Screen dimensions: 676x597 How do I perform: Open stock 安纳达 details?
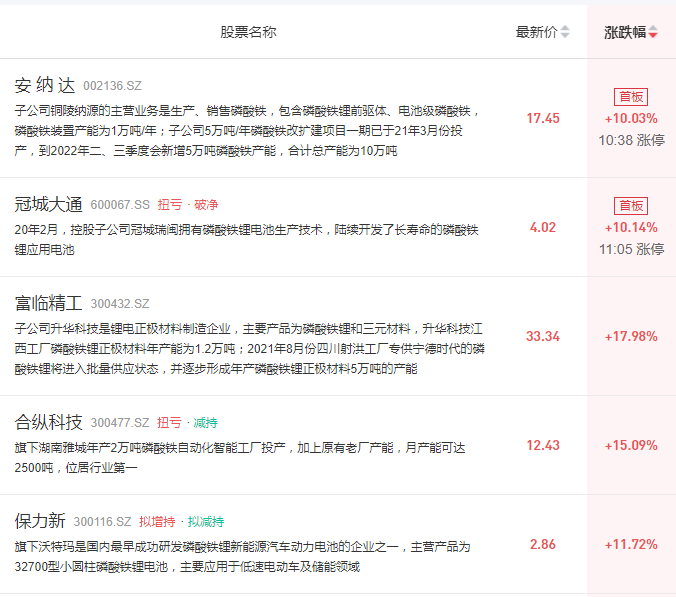pos(45,85)
